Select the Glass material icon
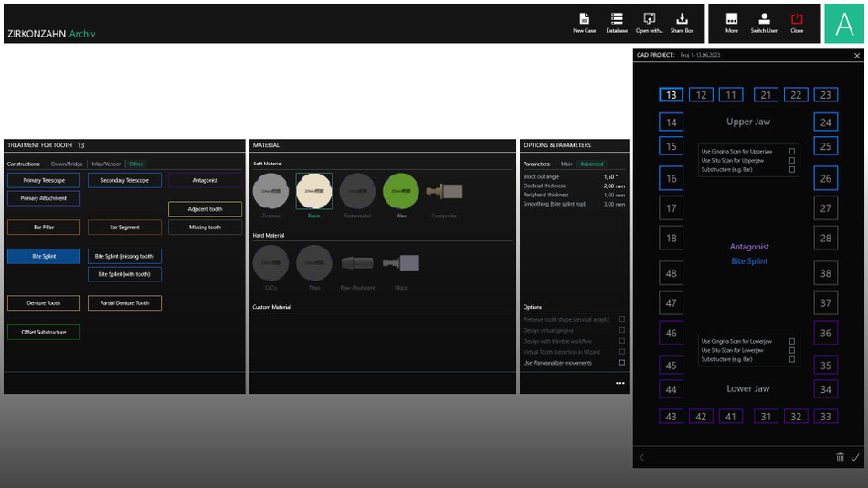868x488 pixels. click(x=401, y=263)
